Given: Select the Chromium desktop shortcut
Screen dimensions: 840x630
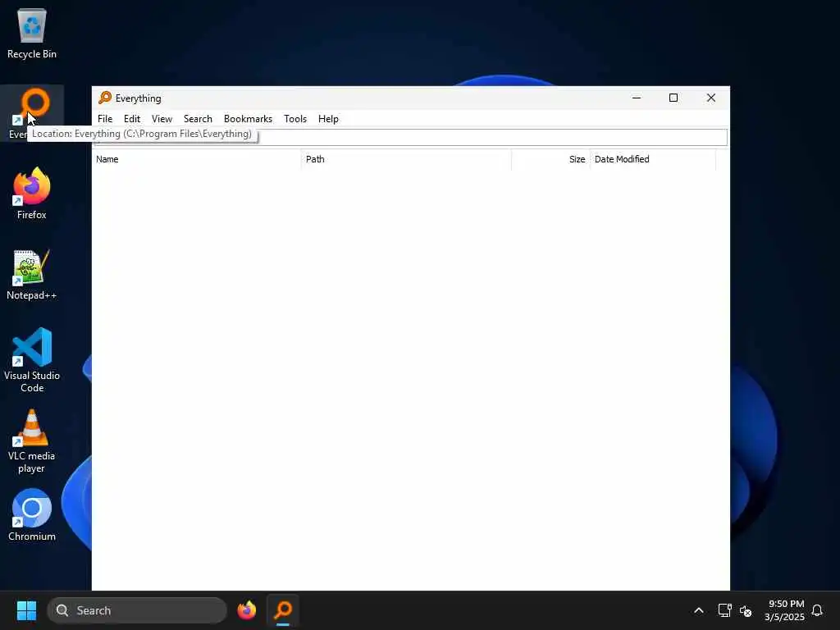Looking at the screenshot, I should [32, 515].
